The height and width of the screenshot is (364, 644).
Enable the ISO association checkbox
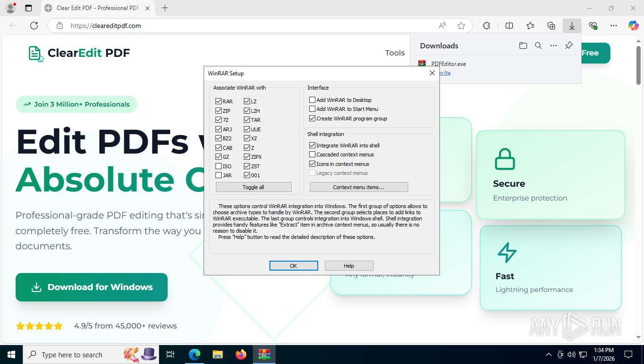point(218,166)
